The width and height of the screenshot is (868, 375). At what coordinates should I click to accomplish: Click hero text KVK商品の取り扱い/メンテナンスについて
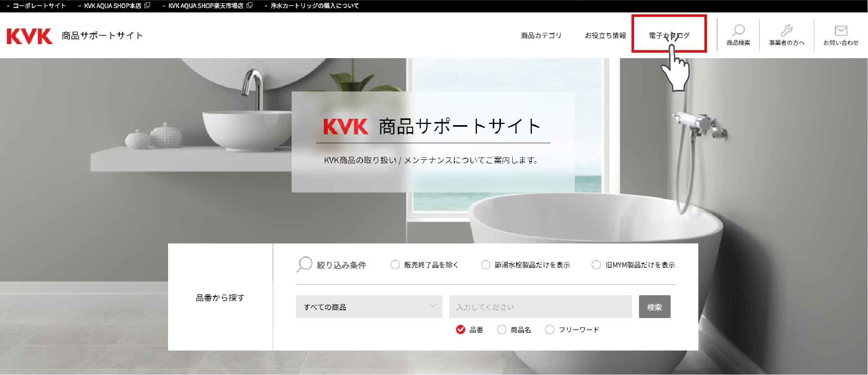(x=431, y=160)
